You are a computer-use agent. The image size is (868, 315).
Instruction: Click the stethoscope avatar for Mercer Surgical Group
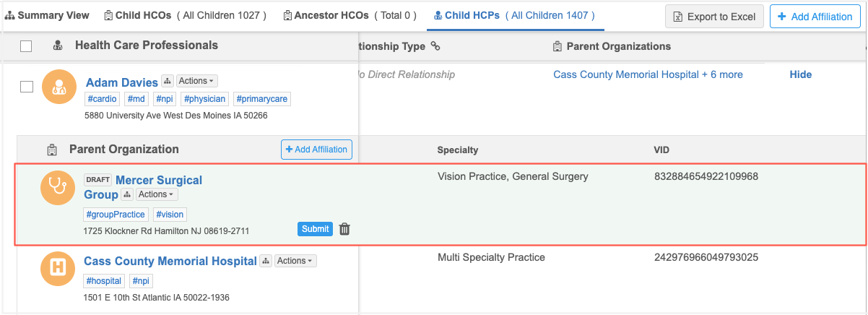tap(56, 188)
